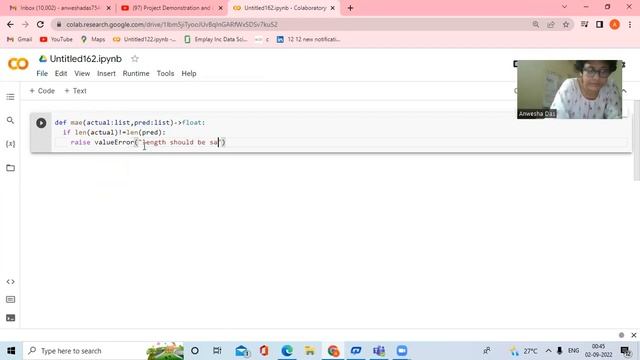The image size is (640, 360).
Task: Click the notebook title Untitled162.ipynb
Action: (86, 59)
